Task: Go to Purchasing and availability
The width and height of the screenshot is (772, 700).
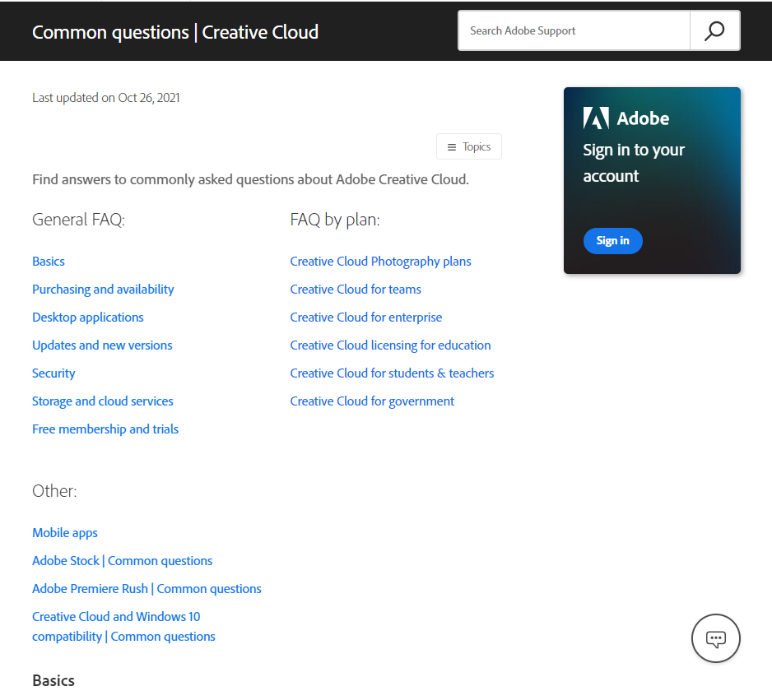Action: 103,290
